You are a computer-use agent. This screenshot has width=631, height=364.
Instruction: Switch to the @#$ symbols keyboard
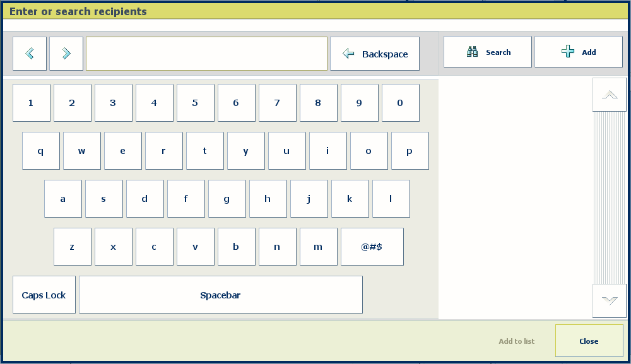pyautogui.click(x=372, y=247)
